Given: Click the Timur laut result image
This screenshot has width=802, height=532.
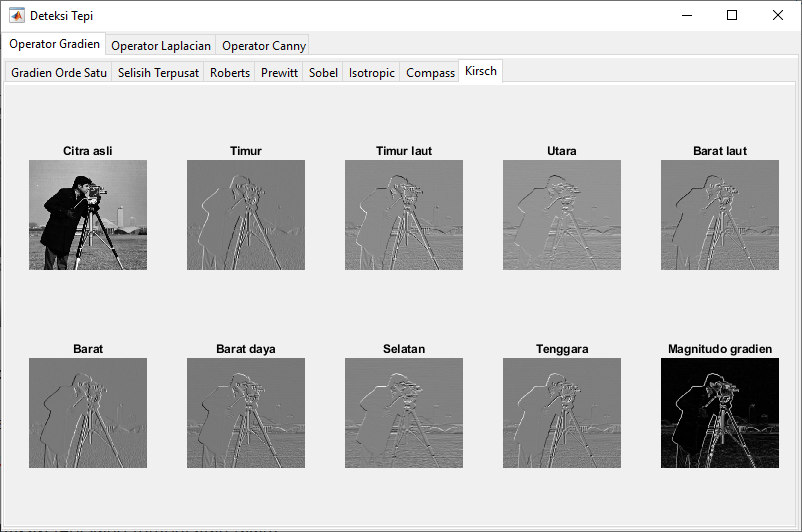Looking at the screenshot, I should (x=404, y=215).
